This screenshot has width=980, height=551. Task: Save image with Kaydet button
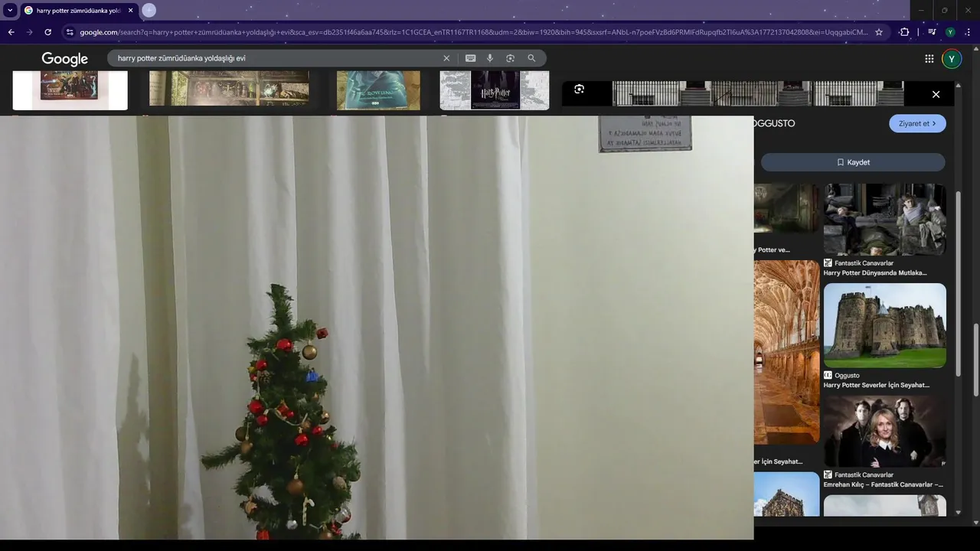pos(853,162)
